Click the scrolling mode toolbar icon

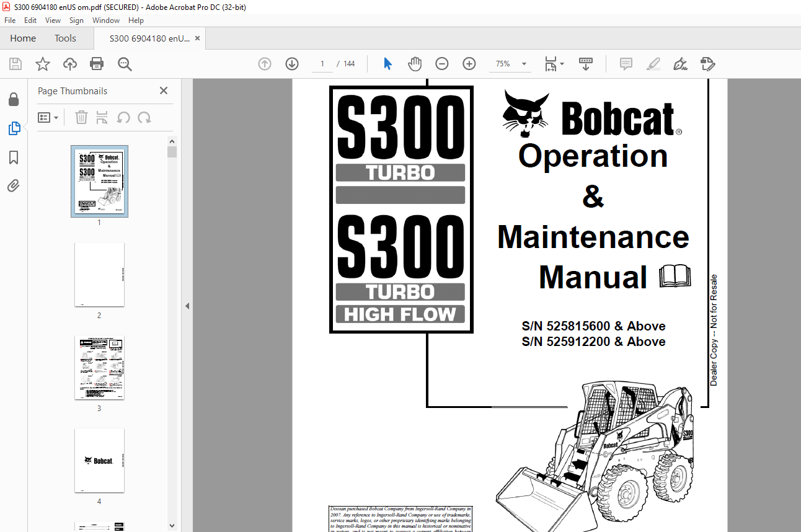pos(586,64)
